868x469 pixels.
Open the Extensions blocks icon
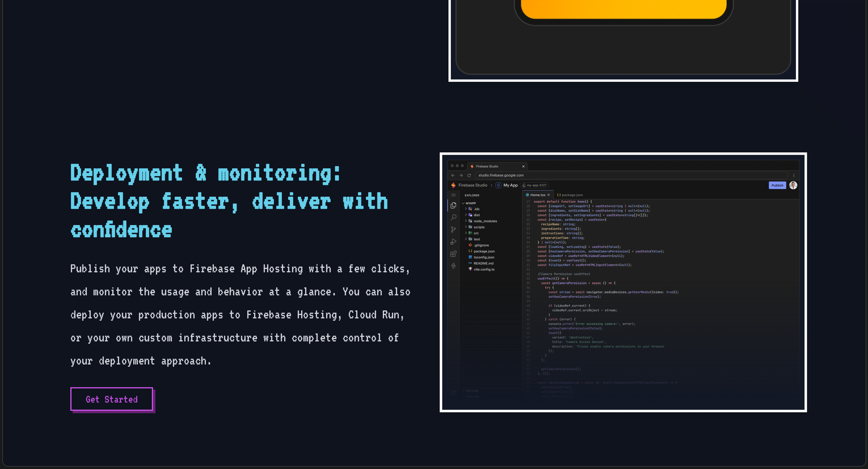[x=453, y=254]
